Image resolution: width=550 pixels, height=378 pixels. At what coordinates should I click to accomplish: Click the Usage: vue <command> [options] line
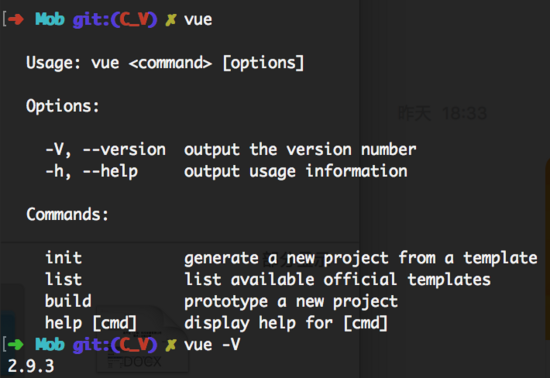point(165,63)
